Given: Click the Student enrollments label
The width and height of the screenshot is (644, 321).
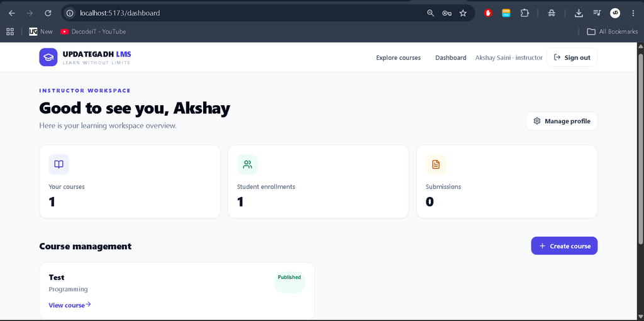Looking at the screenshot, I should [x=266, y=186].
